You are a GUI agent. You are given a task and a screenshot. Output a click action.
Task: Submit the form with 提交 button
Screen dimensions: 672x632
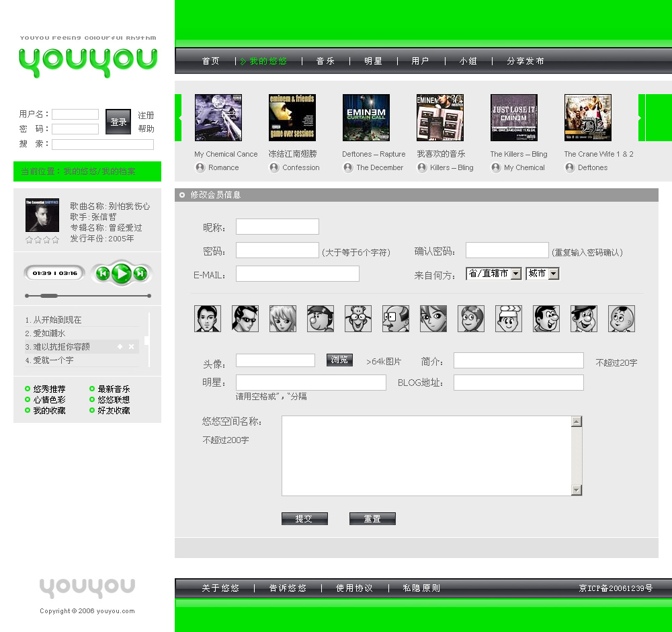click(304, 519)
